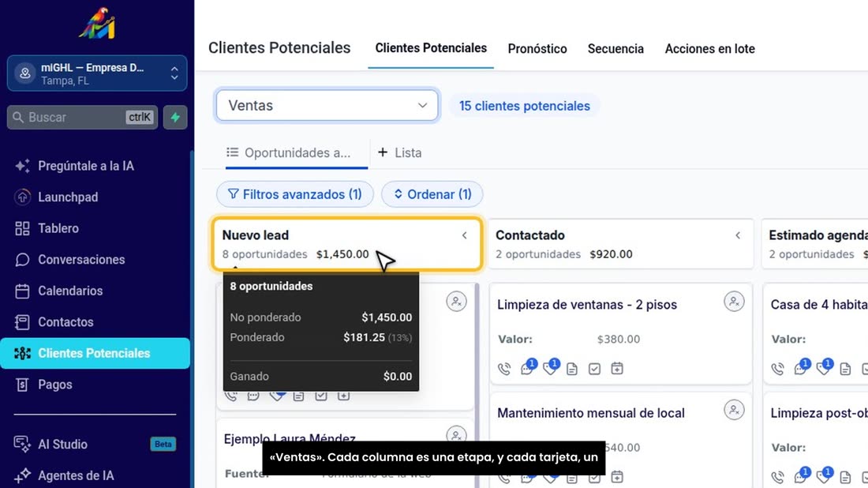This screenshot has height=488, width=868.
Task: Open the Casa de 4 habita... card
Action: [819, 305]
